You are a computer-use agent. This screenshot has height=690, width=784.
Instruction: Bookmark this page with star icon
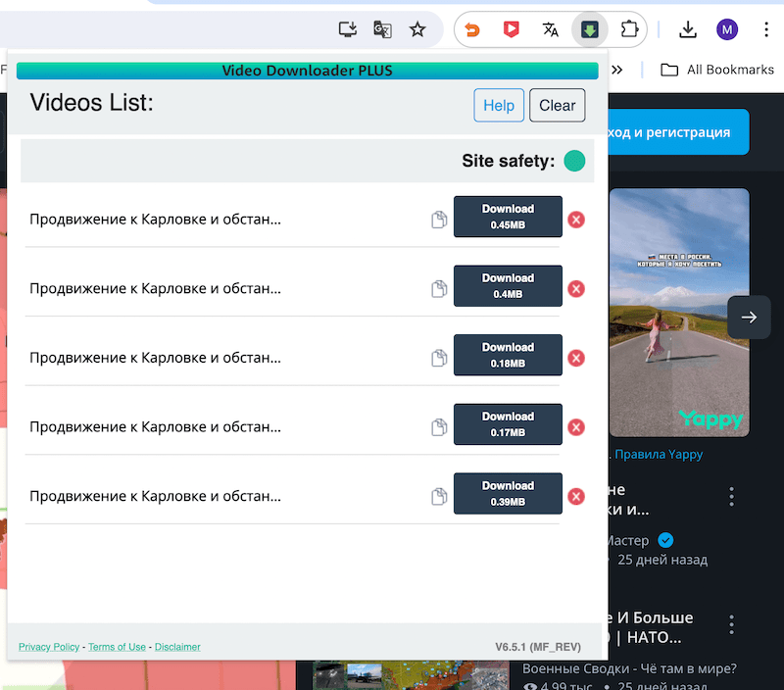click(417, 29)
